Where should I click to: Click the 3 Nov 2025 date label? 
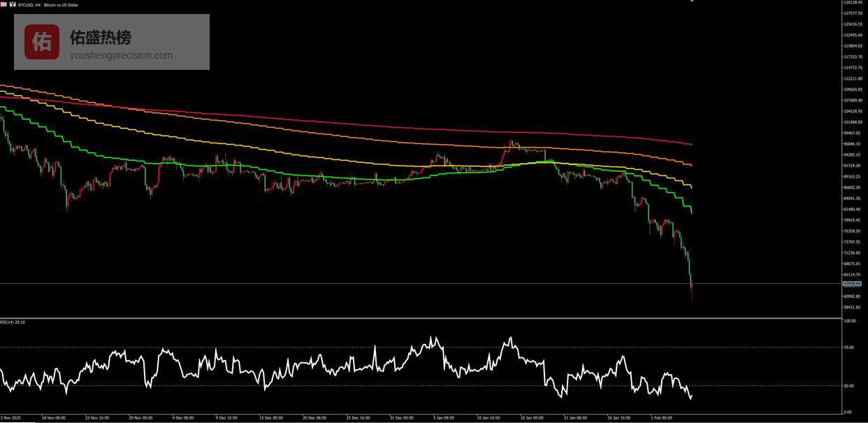pos(10,418)
